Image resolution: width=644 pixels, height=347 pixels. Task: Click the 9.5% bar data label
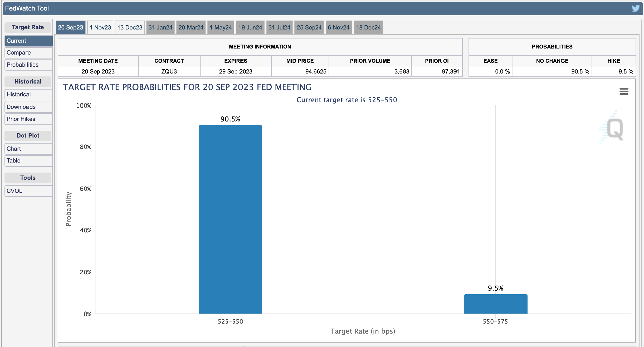tap(495, 288)
